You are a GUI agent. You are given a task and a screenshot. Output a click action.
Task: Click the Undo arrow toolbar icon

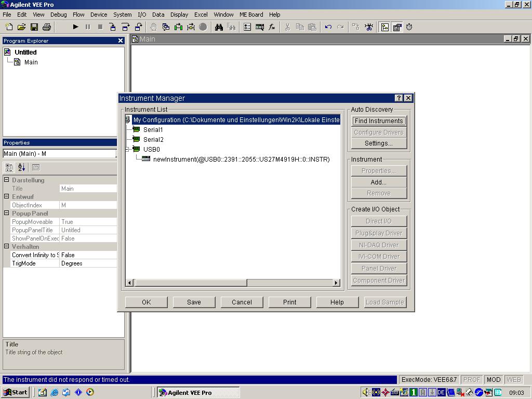click(x=328, y=27)
